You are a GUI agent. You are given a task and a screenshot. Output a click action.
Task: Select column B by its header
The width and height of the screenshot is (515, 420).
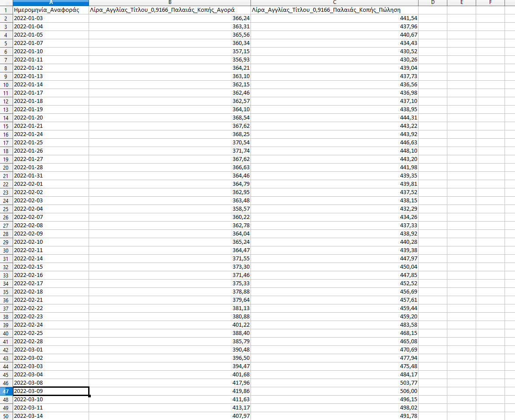coord(170,3)
